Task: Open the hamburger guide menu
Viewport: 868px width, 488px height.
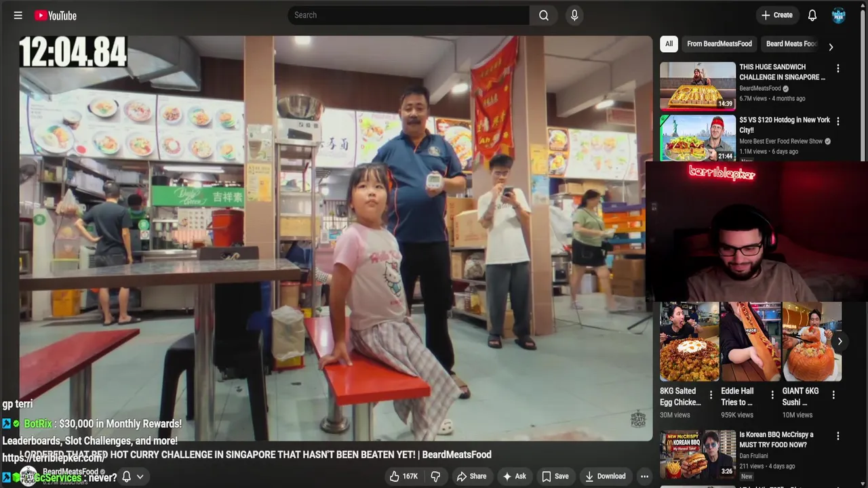Action: (18, 15)
